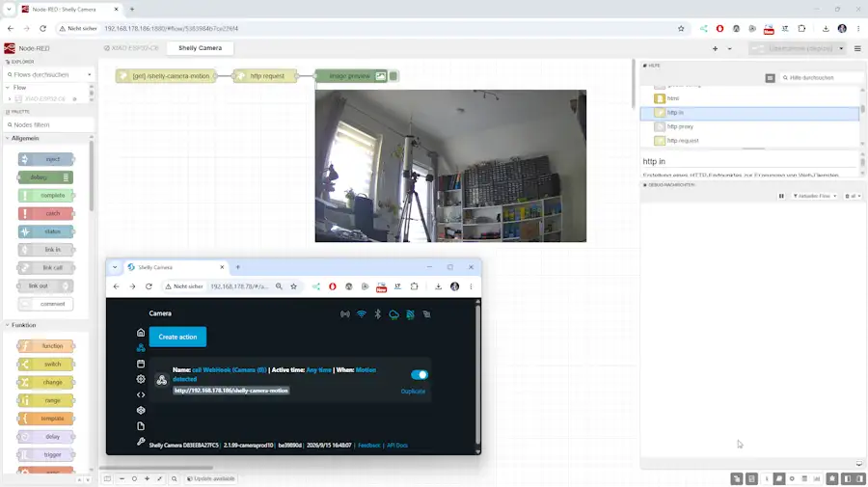Click Create action button

click(177, 337)
